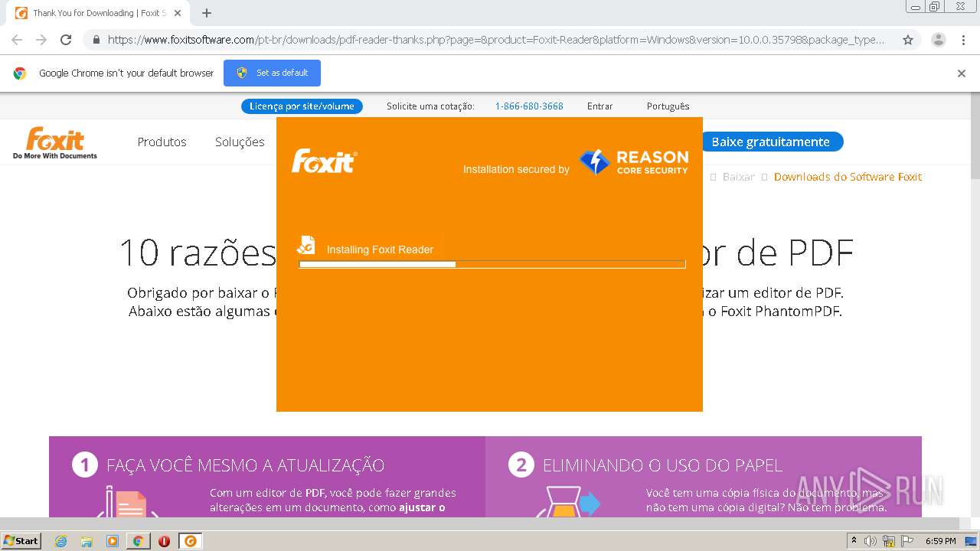The height and width of the screenshot is (551, 980).
Task: Open the Soluções menu
Action: coord(240,142)
